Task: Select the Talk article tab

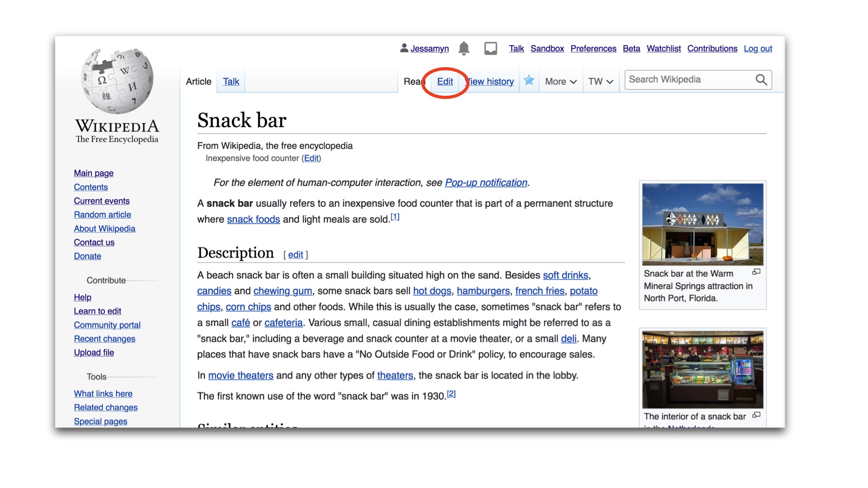Action: tap(231, 82)
